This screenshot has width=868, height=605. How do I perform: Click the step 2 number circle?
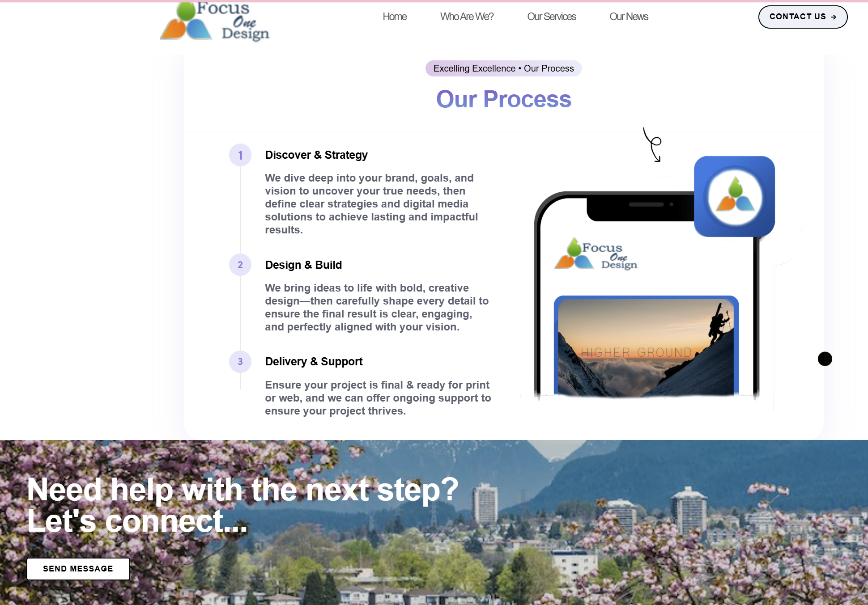[x=240, y=265]
